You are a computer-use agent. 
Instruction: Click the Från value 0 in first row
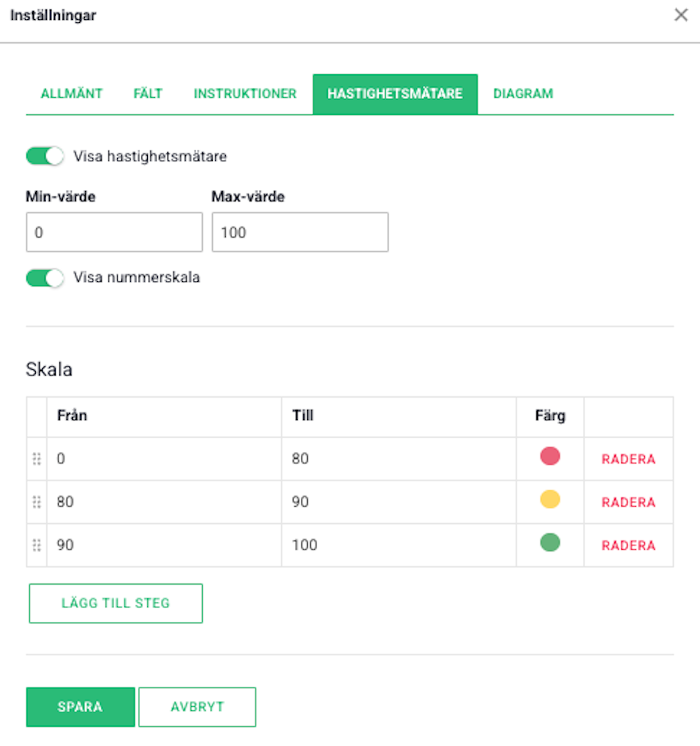pyautogui.click(x=61, y=458)
